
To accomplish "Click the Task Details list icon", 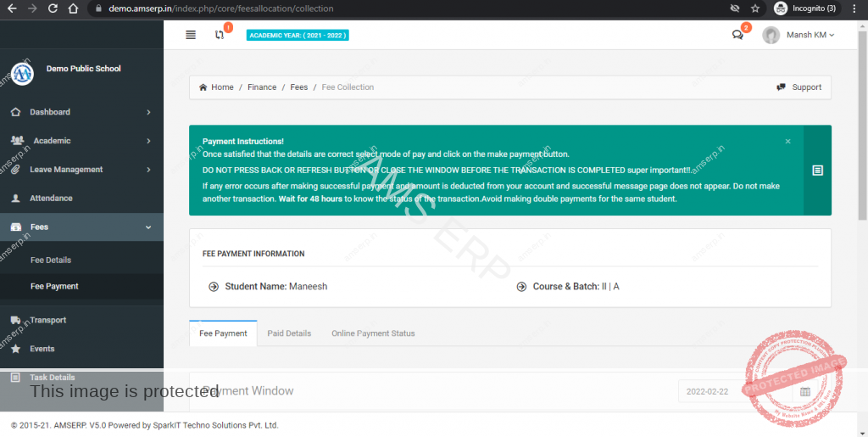I will pos(15,378).
